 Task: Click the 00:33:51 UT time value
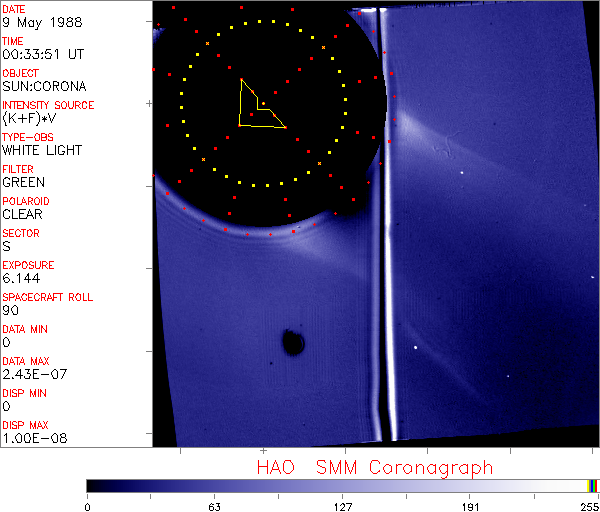pos(40,54)
